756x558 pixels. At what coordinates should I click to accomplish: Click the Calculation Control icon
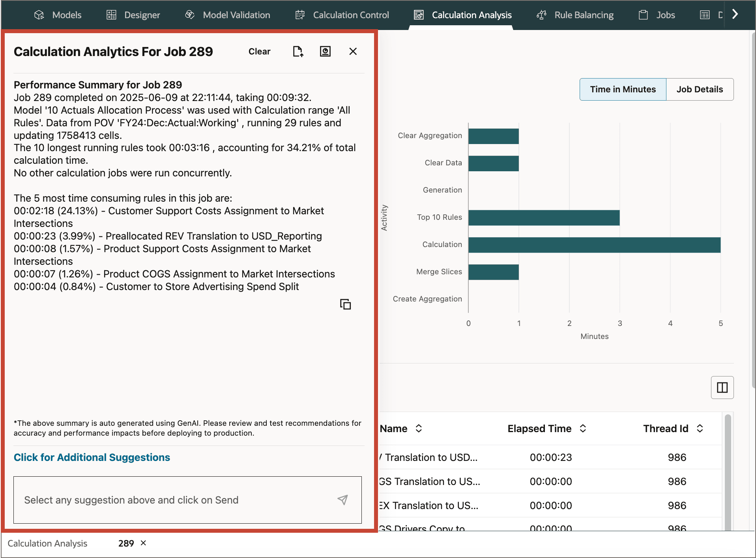(300, 15)
